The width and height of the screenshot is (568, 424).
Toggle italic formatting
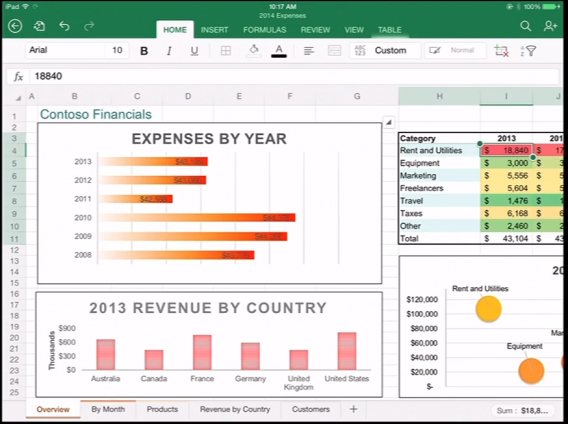pyautogui.click(x=169, y=51)
